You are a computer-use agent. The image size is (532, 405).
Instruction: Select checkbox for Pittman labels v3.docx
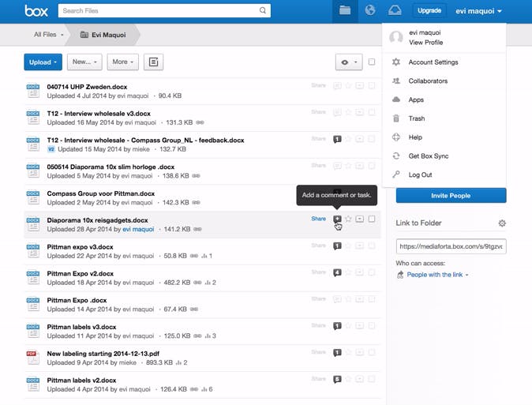click(372, 326)
